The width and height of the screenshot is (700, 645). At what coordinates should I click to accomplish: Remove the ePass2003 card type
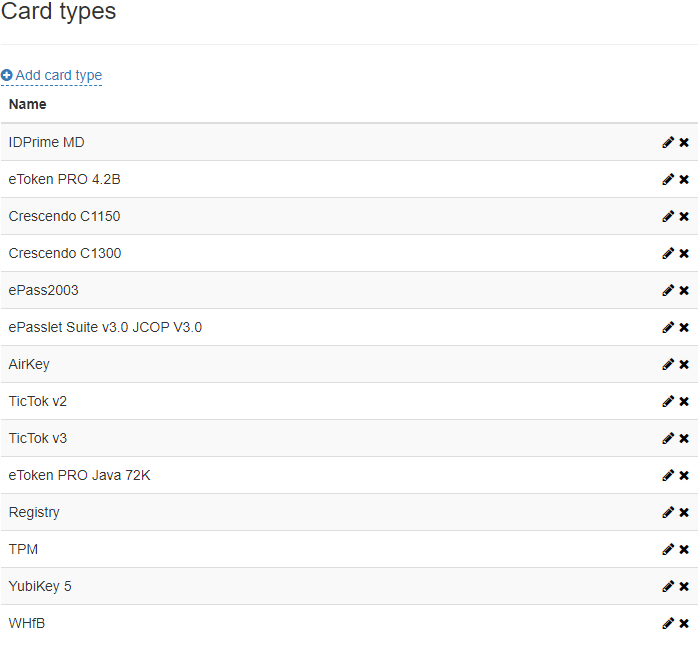pyautogui.click(x=684, y=290)
